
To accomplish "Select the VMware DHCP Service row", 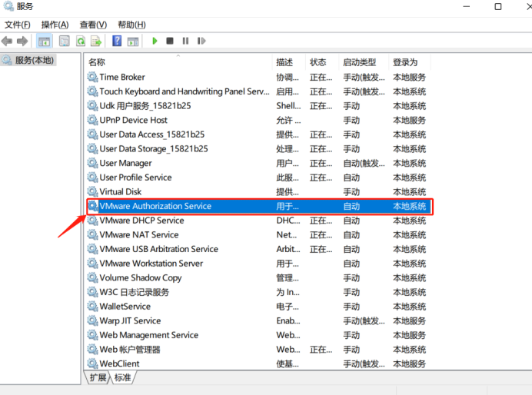I will coord(259,221).
